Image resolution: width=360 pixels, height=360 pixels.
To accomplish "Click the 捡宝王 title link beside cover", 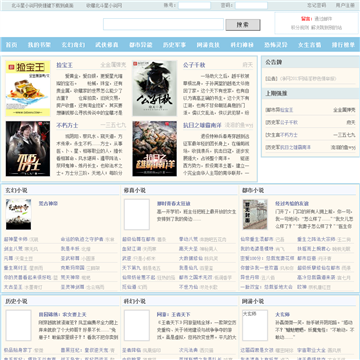I will (x=64, y=65).
